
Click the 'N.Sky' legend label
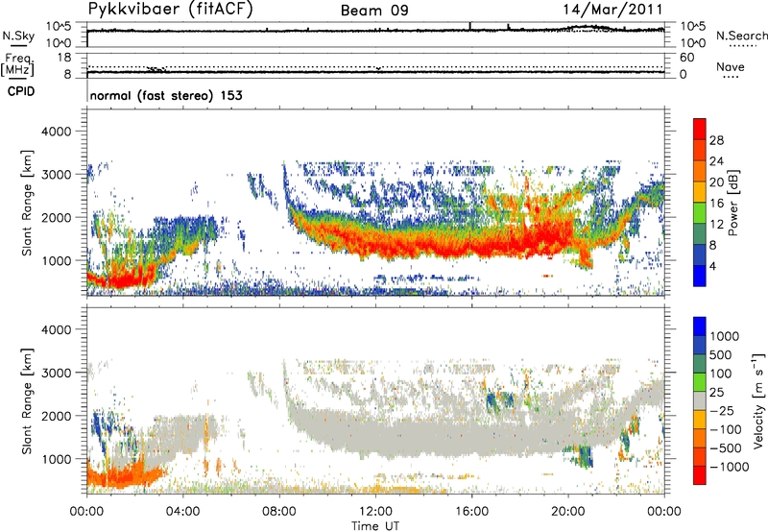coord(18,36)
